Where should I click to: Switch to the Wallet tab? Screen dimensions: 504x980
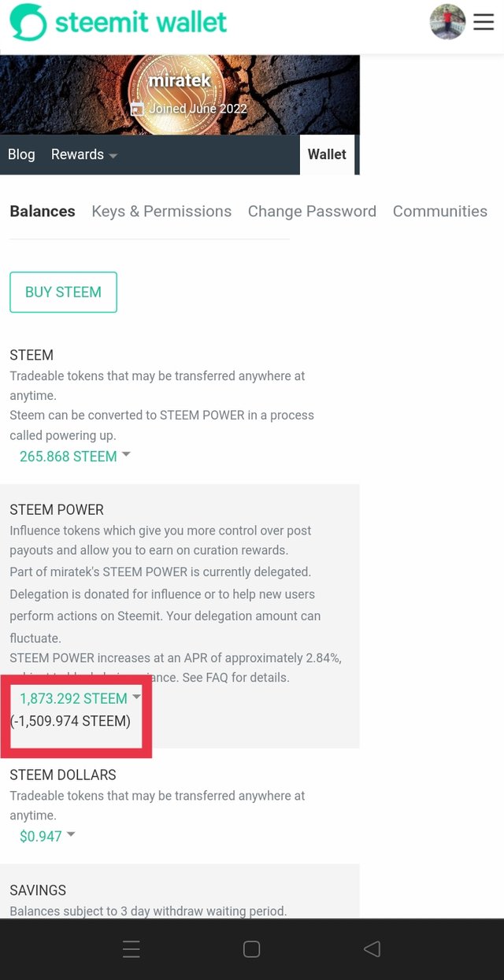(327, 154)
